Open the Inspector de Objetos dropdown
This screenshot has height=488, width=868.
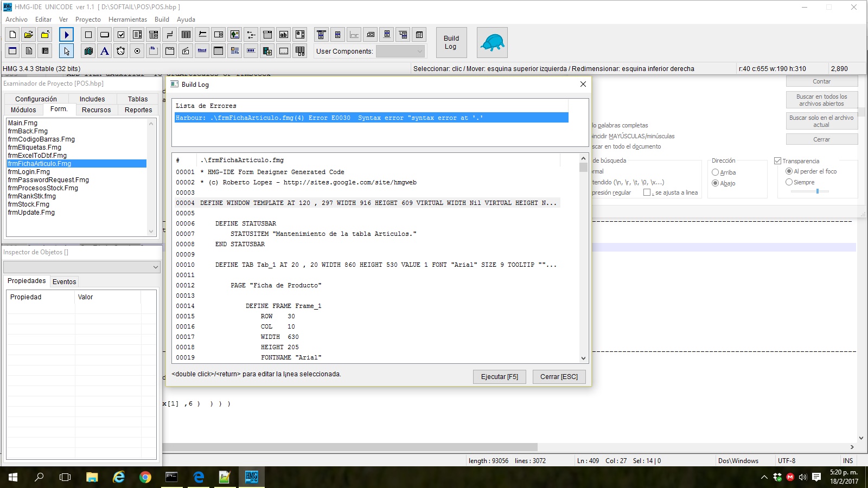pyautogui.click(x=81, y=267)
